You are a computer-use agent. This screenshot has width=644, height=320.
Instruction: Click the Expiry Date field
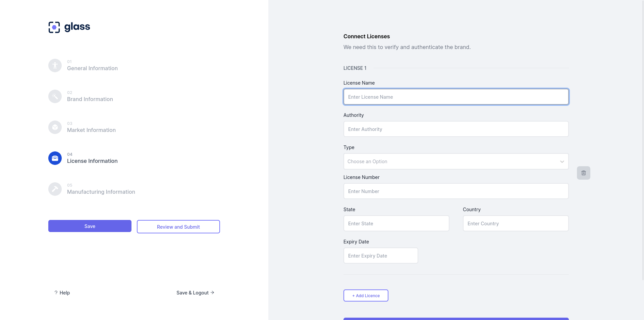[x=380, y=256]
